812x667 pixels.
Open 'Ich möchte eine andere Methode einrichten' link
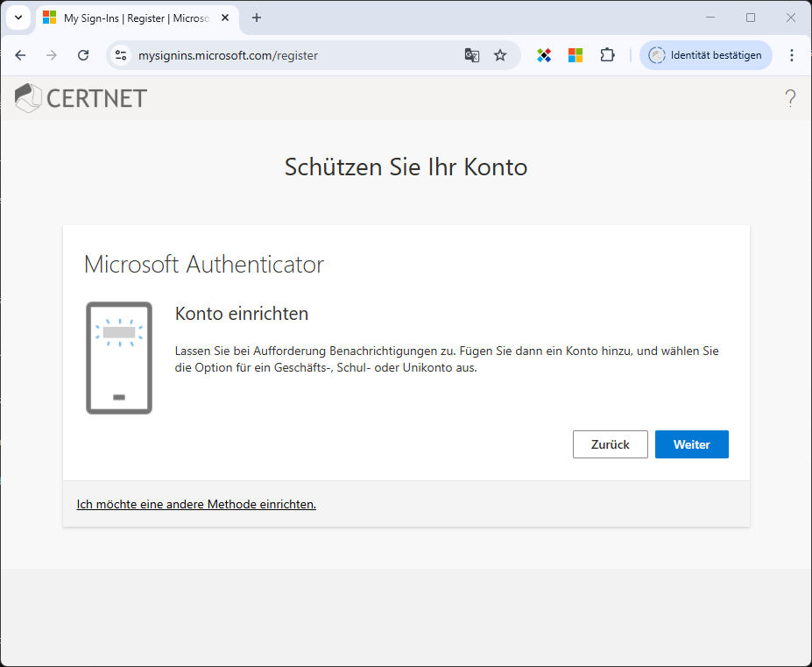pyautogui.click(x=196, y=504)
